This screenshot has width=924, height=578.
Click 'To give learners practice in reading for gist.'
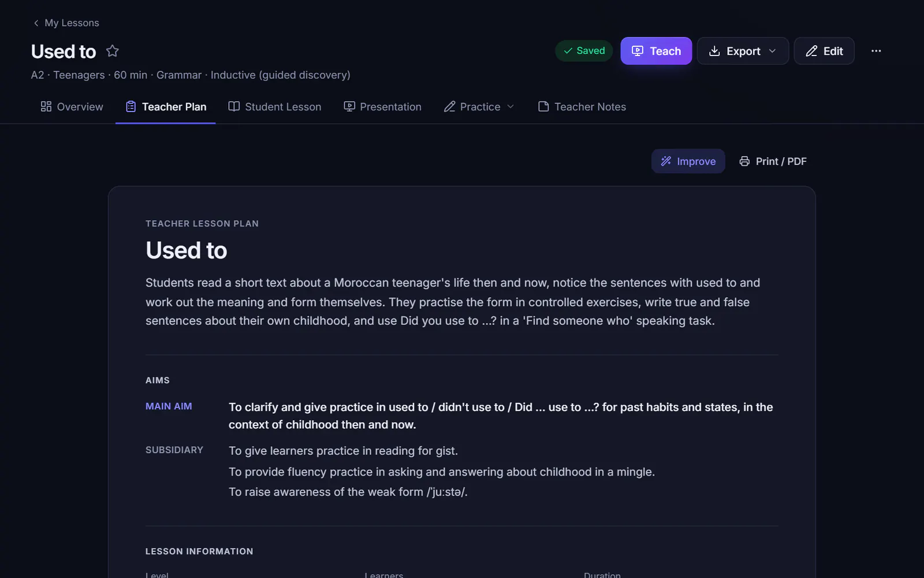tap(343, 451)
